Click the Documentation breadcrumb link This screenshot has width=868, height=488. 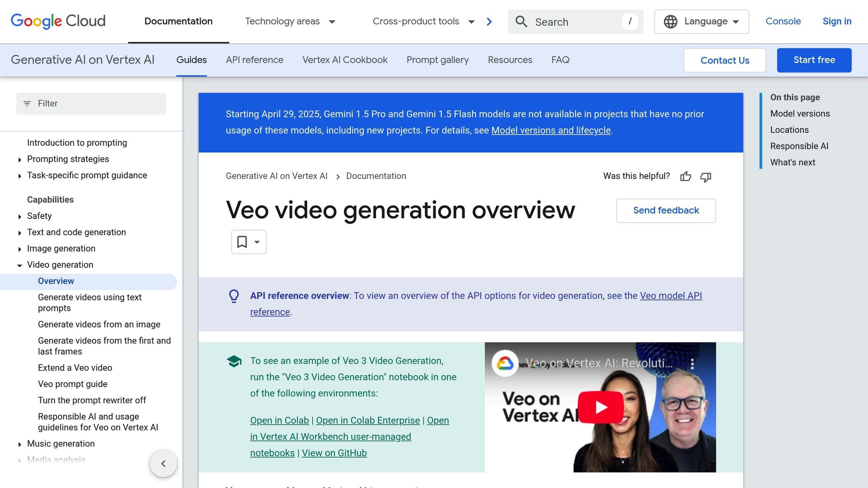[x=376, y=176]
